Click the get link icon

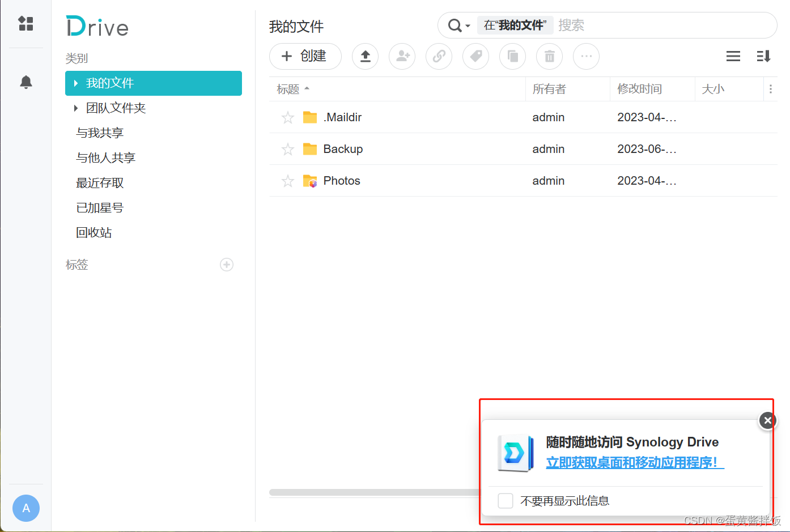(x=439, y=56)
